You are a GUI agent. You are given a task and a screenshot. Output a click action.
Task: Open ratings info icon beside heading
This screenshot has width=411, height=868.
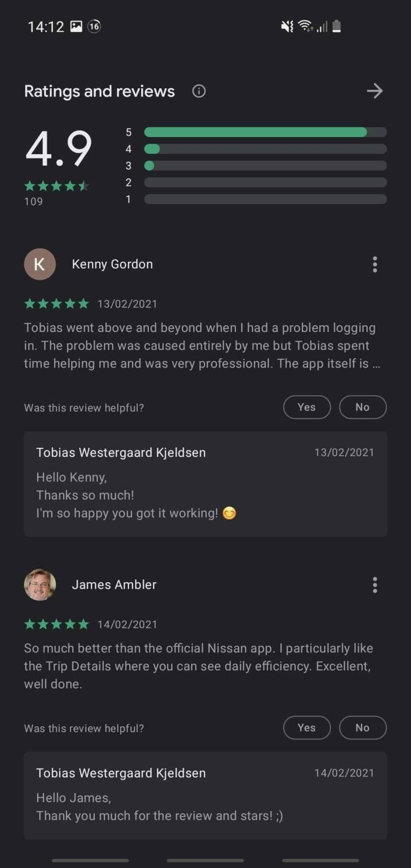click(199, 91)
